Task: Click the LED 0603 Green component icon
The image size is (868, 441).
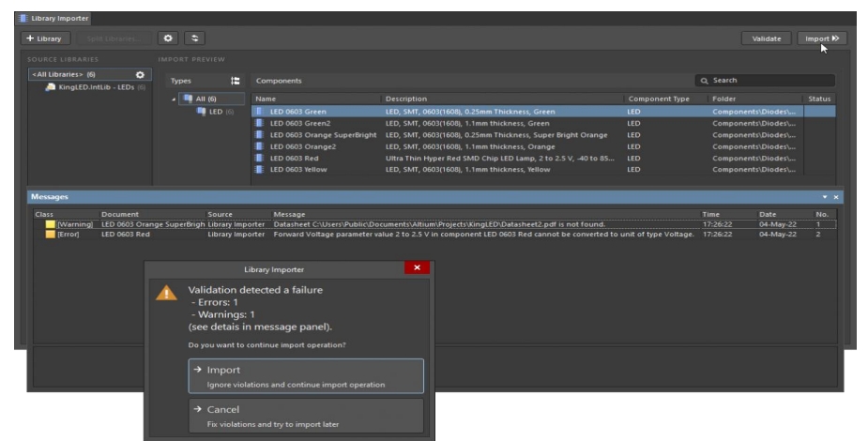Action: [258, 112]
